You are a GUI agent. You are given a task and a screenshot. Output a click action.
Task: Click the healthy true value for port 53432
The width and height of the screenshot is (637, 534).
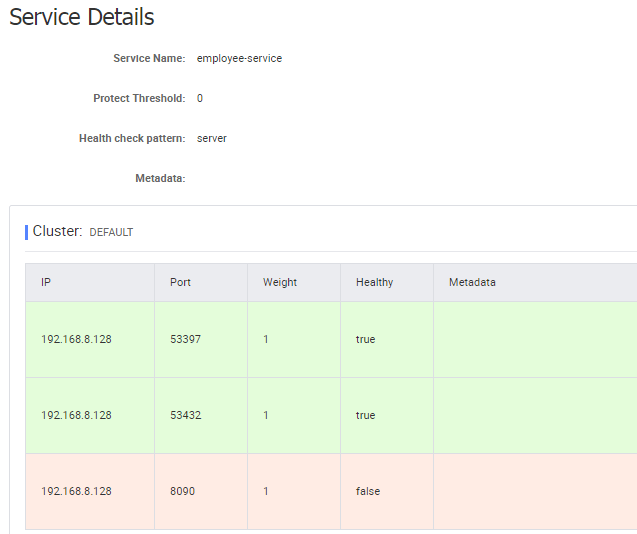(365, 416)
